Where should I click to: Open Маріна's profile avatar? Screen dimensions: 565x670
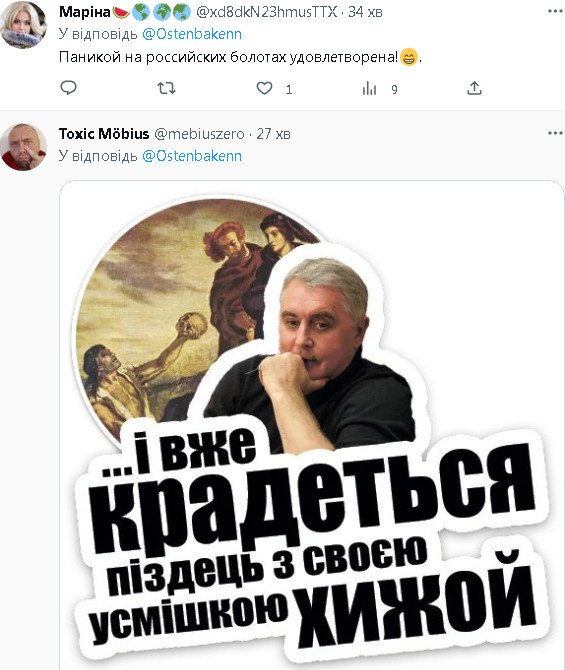pos(24,25)
